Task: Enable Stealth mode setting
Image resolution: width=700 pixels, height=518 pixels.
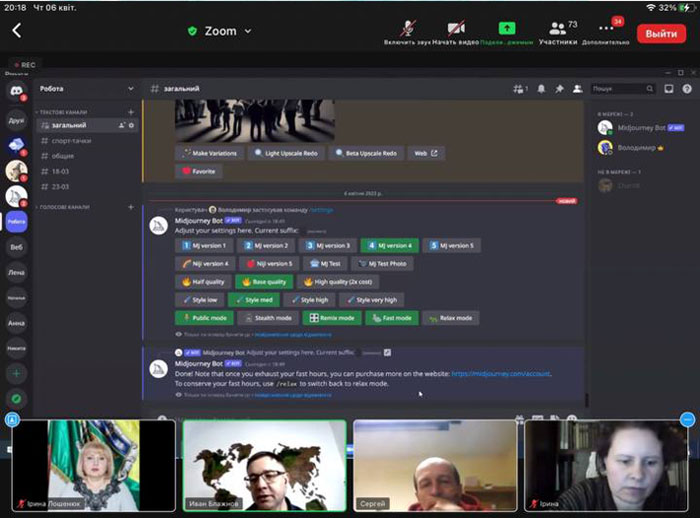Action: pos(268,318)
